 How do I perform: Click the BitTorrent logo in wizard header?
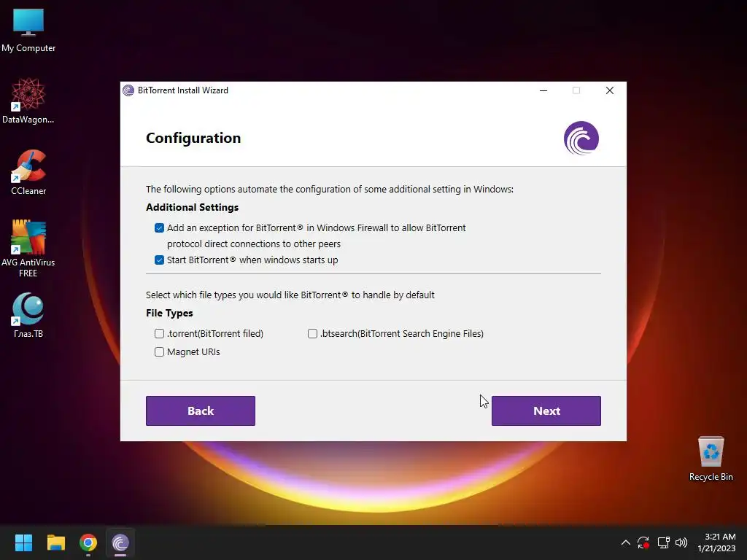click(581, 138)
